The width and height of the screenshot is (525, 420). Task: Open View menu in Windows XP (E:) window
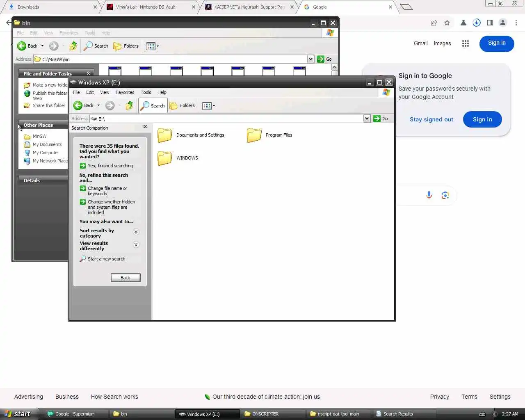pos(105,92)
